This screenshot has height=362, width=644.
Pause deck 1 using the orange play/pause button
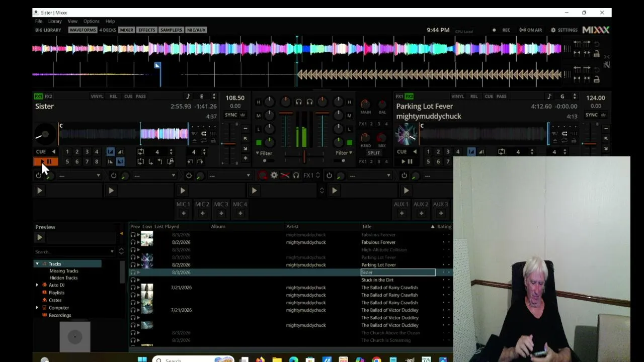pos(46,161)
